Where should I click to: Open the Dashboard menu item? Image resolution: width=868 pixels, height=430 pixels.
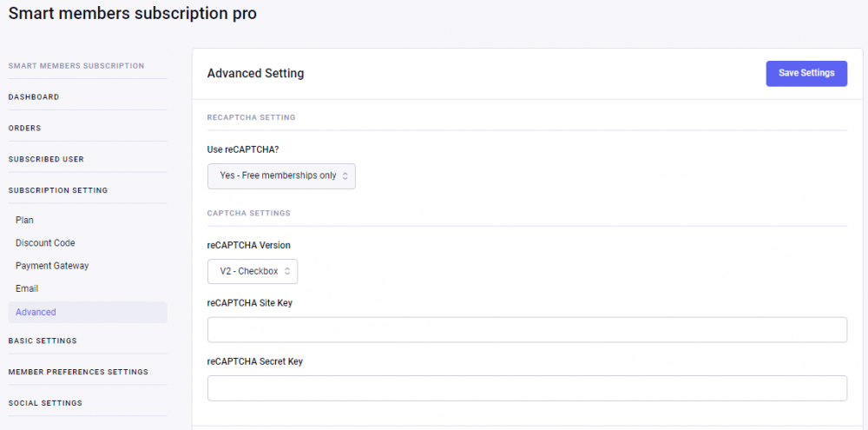(x=34, y=97)
